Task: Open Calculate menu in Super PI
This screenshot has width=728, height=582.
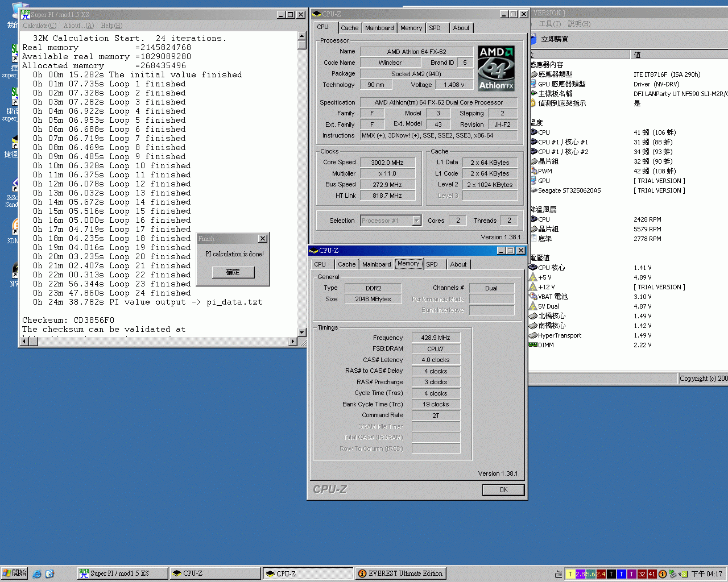Action: tap(39, 26)
